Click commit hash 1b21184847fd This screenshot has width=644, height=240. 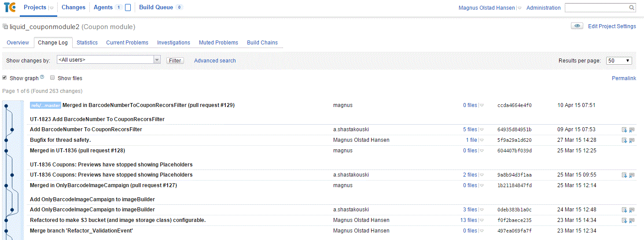point(515,185)
